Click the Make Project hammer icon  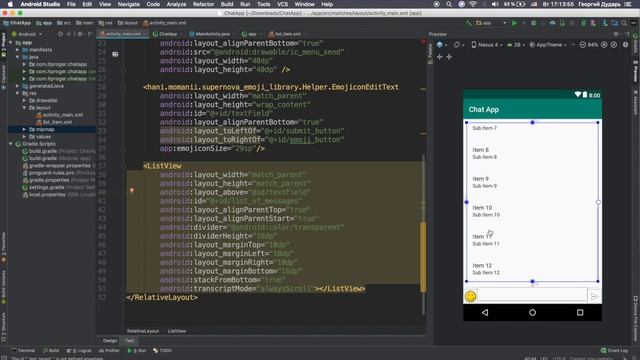tap(469, 23)
